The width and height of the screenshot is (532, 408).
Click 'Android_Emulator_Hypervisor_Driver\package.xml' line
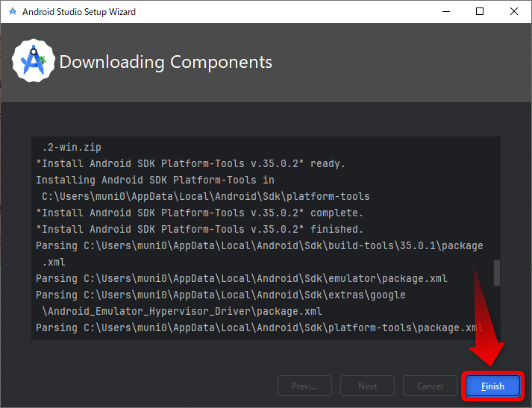click(x=182, y=311)
